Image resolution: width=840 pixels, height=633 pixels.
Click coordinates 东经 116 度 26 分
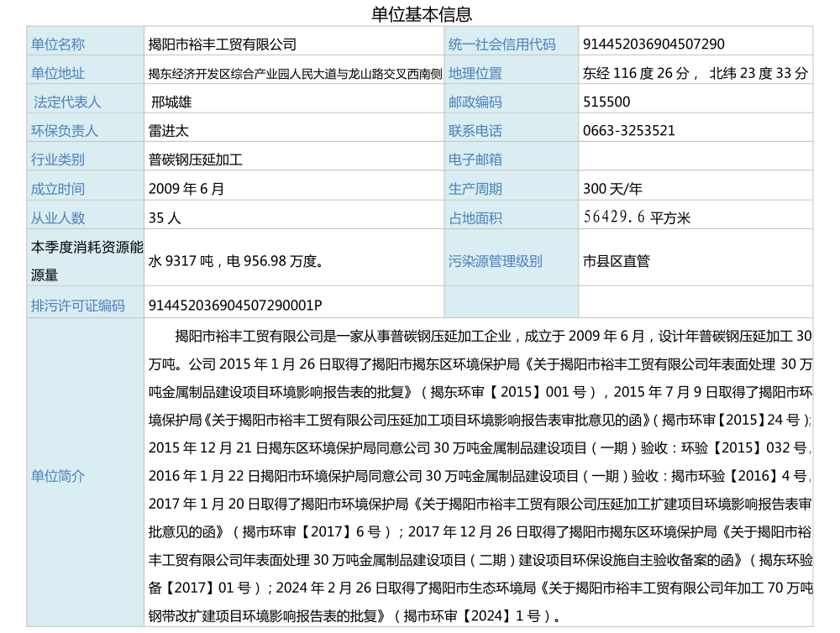(636, 73)
